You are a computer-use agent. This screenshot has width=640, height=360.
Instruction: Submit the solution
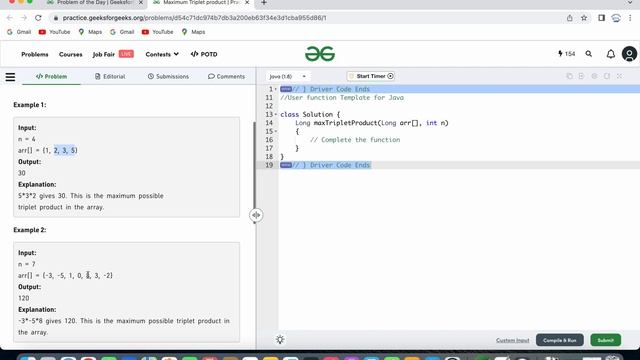coord(606,340)
